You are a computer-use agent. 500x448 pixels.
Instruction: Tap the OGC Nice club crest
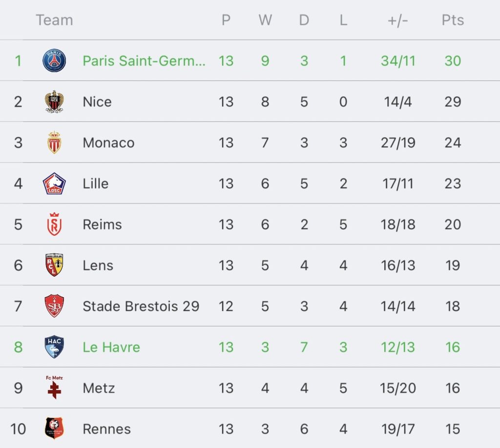pos(54,102)
